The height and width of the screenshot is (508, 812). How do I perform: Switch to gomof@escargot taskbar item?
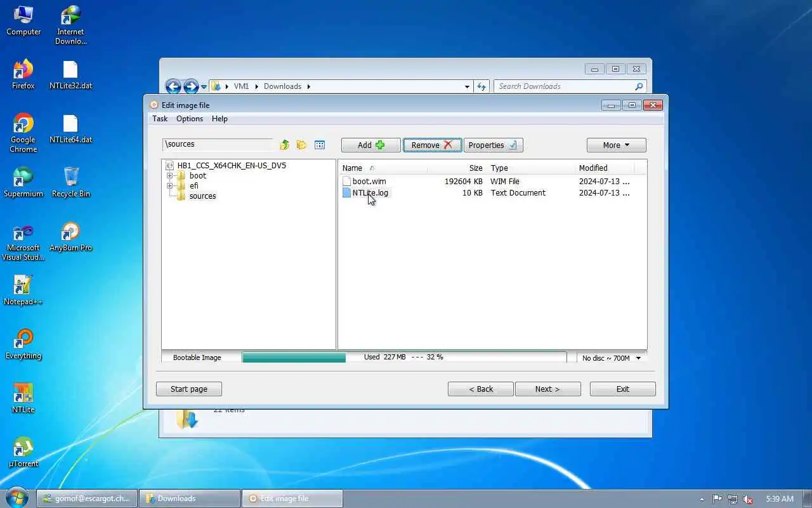(87, 498)
